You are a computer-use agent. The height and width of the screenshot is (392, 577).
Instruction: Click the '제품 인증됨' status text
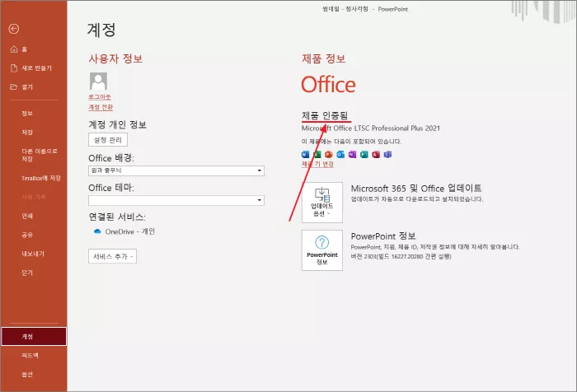point(325,115)
